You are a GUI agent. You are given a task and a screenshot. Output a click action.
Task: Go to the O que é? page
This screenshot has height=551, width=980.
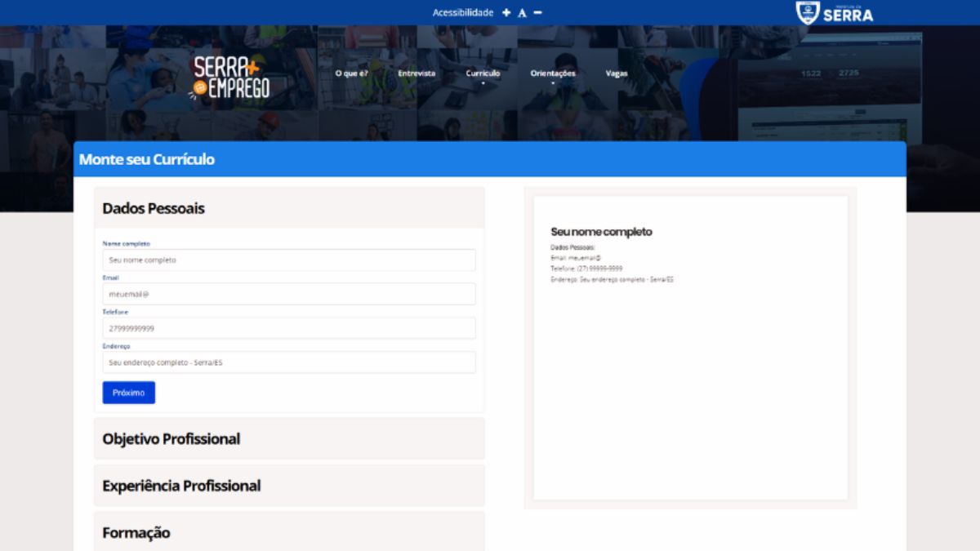pyautogui.click(x=351, y=73)
